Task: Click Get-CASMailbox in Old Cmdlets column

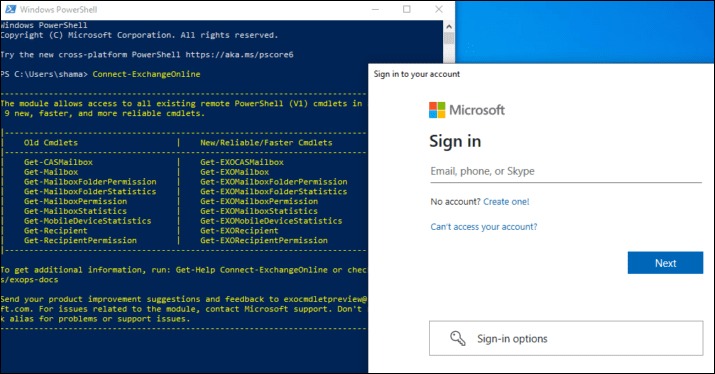Action: [58, 162]
